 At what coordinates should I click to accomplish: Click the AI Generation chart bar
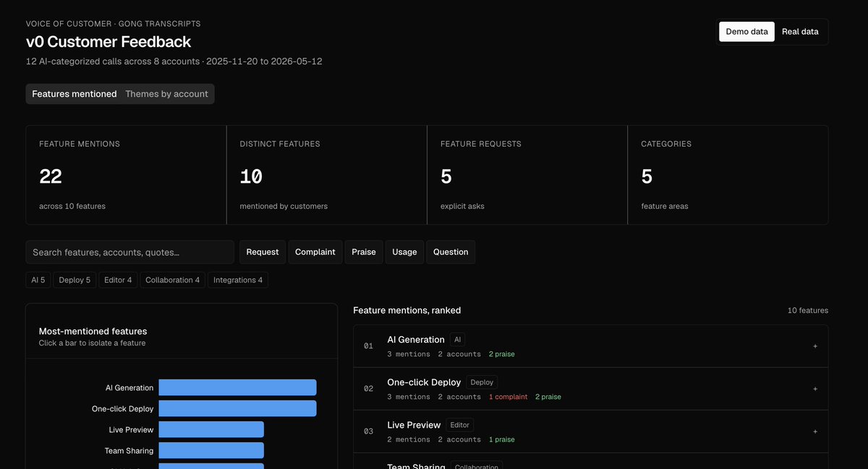click(x=238, y=387)
